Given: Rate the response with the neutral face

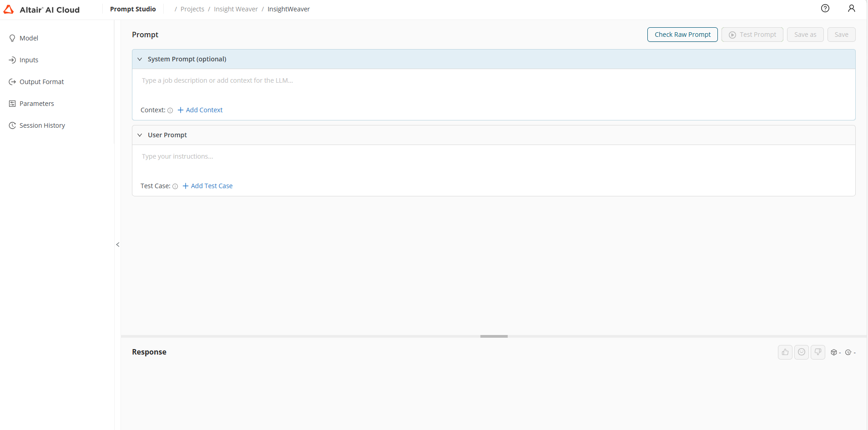Looking at the screenshot, I should (x=802, y=352).
